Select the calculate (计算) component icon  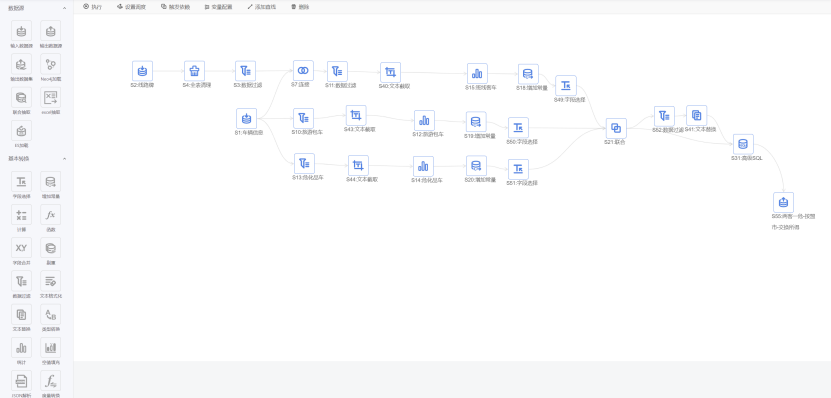click(x=21, y=215)
